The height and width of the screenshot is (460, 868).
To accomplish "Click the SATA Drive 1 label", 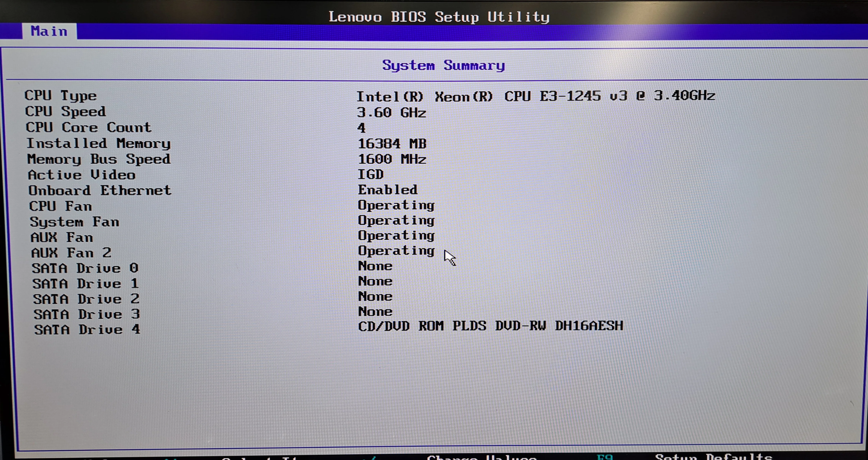I will click(x=86, y=284).
